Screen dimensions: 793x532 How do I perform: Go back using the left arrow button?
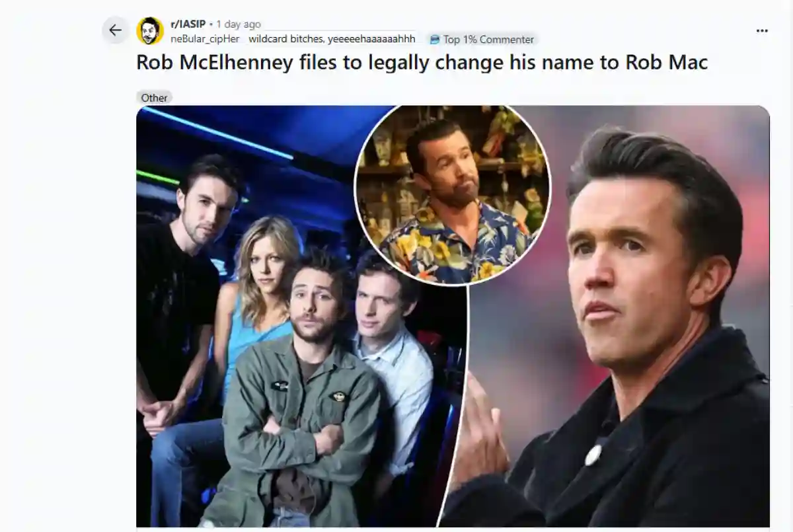tap(116, 30)
